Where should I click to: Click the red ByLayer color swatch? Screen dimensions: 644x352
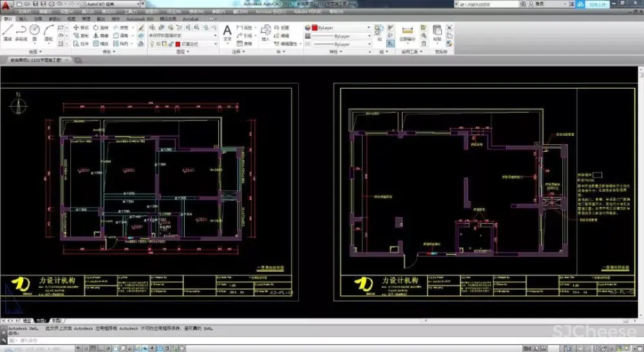tap(314, 28)
